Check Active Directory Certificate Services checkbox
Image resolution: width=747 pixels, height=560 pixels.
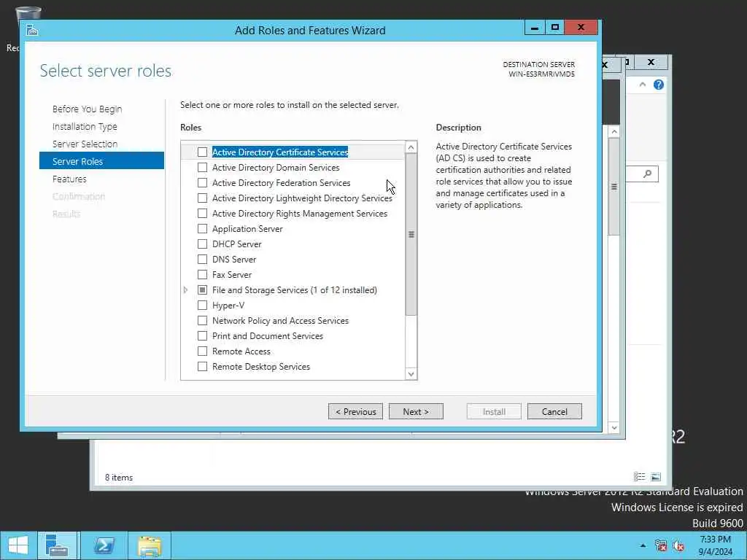pyautogui.click(x=203, y=152)
